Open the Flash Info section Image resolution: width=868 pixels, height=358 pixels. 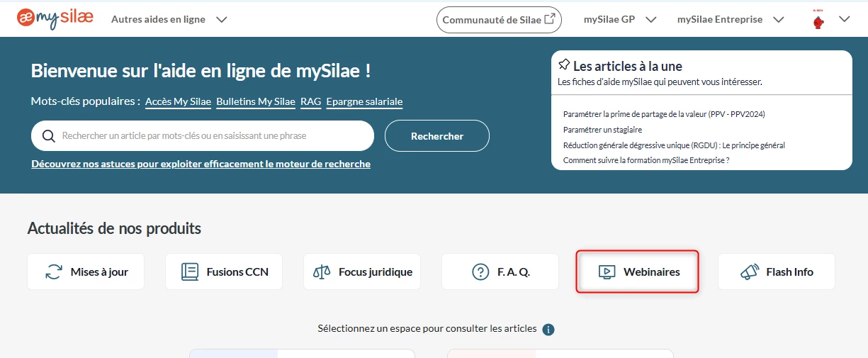coord(777,272)
